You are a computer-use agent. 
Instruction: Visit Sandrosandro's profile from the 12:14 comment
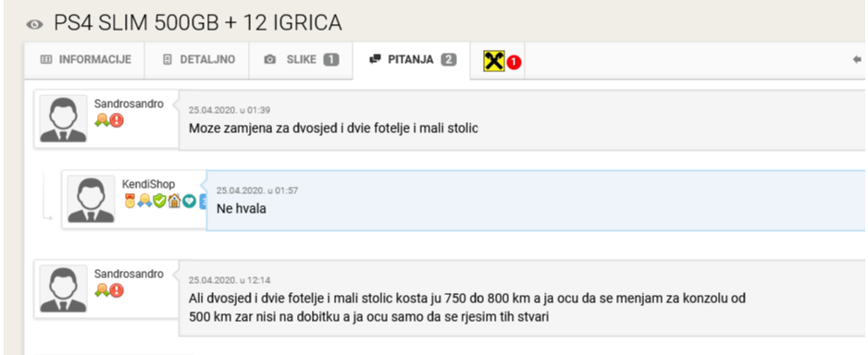(x=129, y=274)
